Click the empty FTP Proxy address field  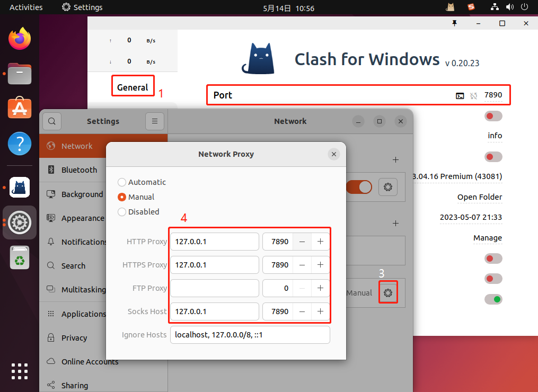[x=215, y=288]
